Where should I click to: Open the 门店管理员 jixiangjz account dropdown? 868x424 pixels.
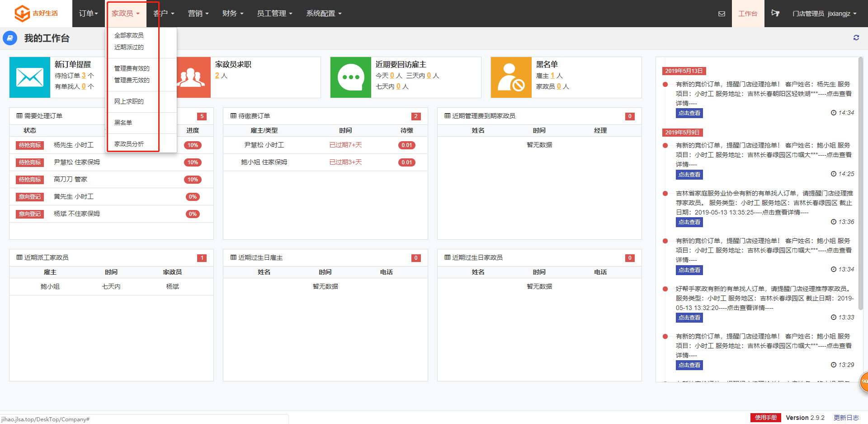pyautogui.click(x=824, y=14)
